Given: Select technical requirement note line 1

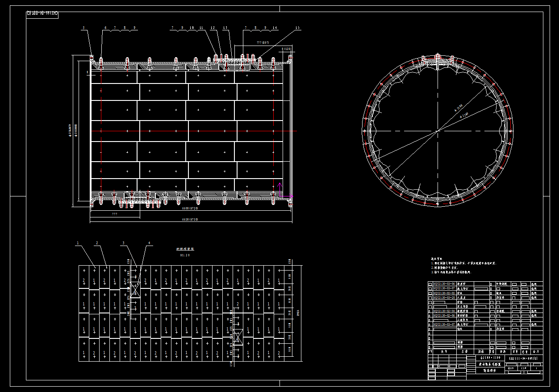Looking at the screenshot, I should [x=463, y=263].
